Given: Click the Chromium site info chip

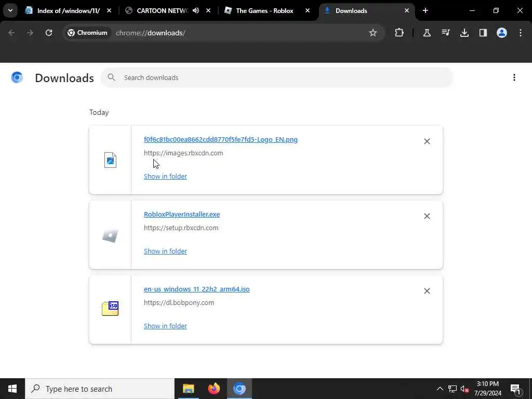Looking at the screenshot, I should tap(87, 33).
